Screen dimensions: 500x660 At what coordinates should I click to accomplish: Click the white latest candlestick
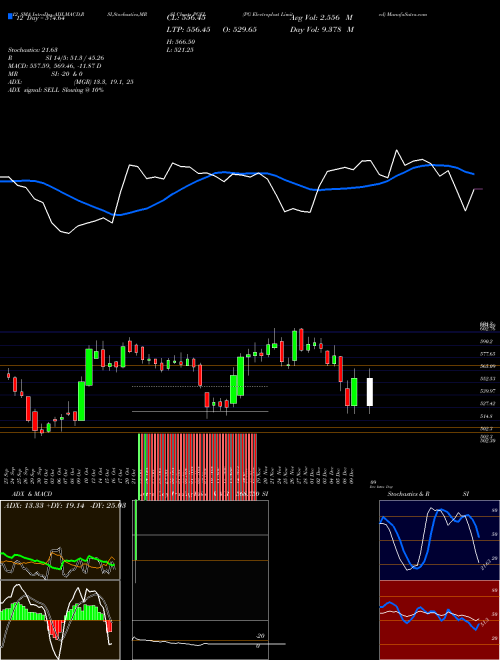pos(370,392)
